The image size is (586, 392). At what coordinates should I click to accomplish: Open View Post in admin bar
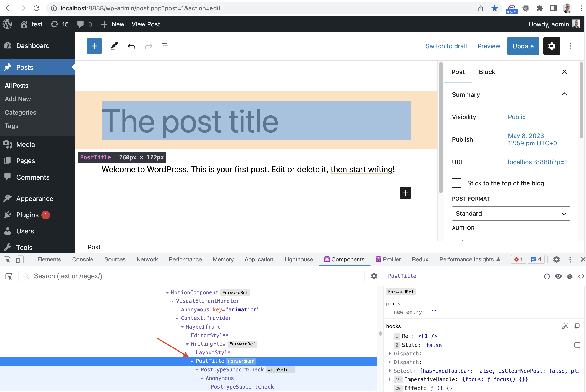pyautogui.click(x=146, y=24)
